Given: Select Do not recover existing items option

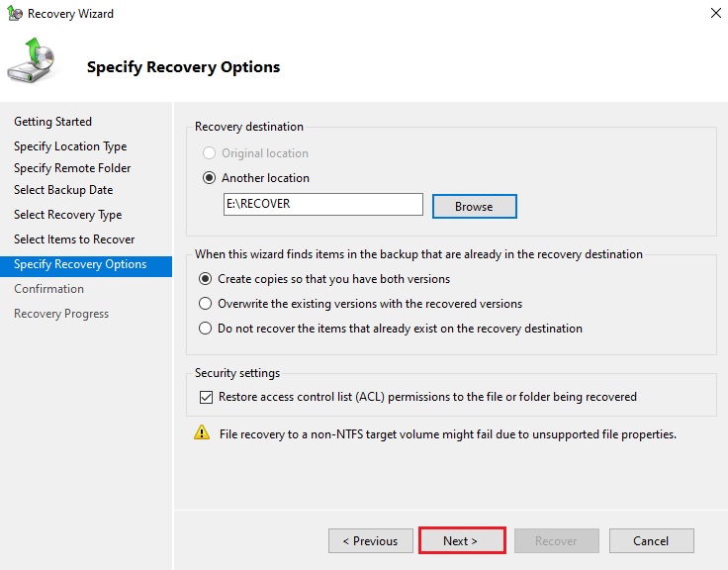Looking at the screenshot, I should coord(206,329).
